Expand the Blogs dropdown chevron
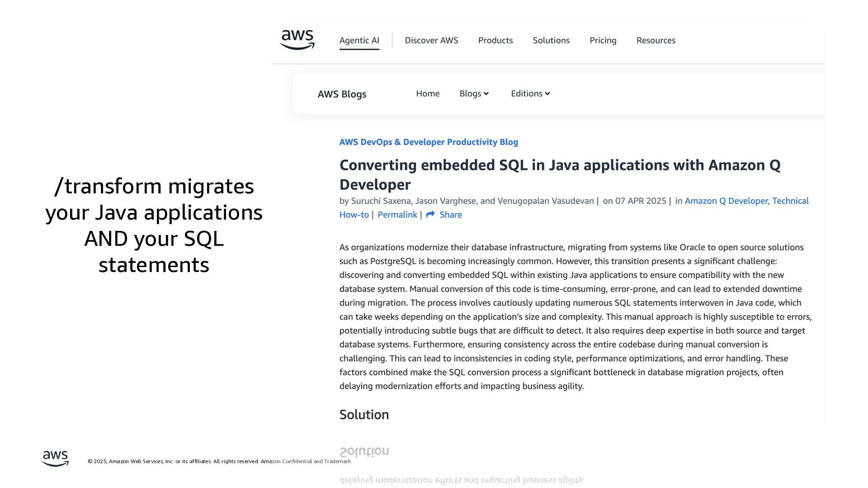Image resolution: width=868 pixels, height=488 pixels. pyautogui.click(x=486, y=94)
